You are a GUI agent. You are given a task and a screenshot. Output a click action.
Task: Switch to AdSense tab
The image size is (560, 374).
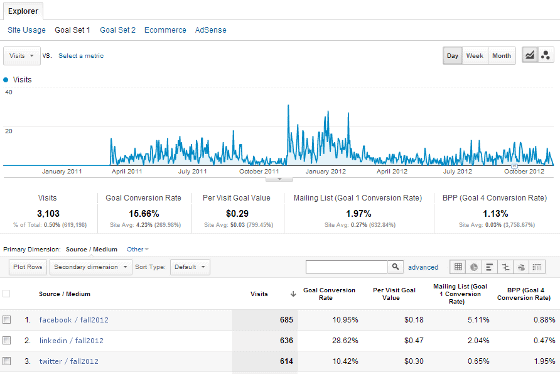click(x=210, y=30)
